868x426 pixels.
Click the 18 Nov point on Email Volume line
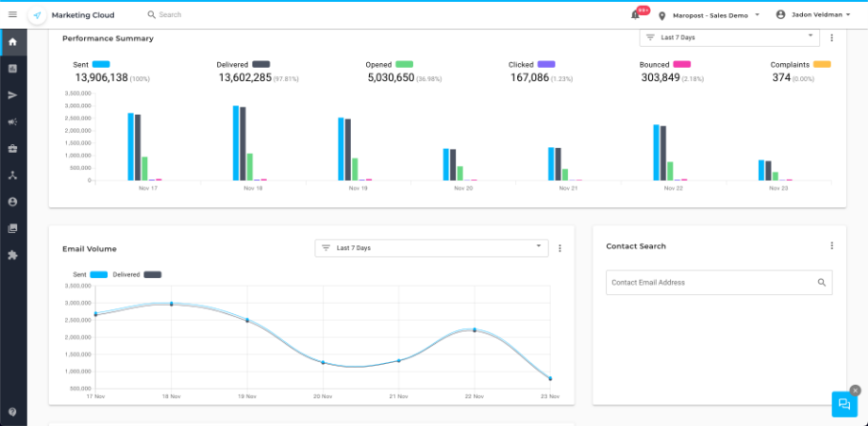pos(171,303)
